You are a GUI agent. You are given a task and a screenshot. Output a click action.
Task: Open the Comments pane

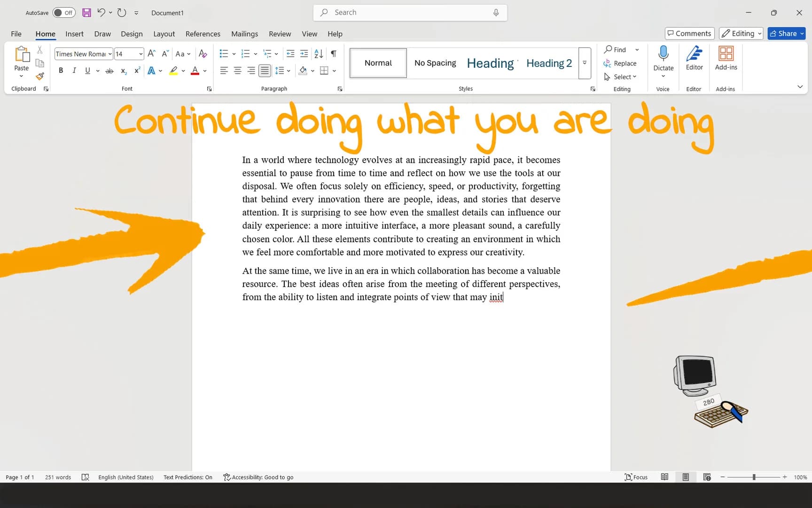[x=689, y=33]
